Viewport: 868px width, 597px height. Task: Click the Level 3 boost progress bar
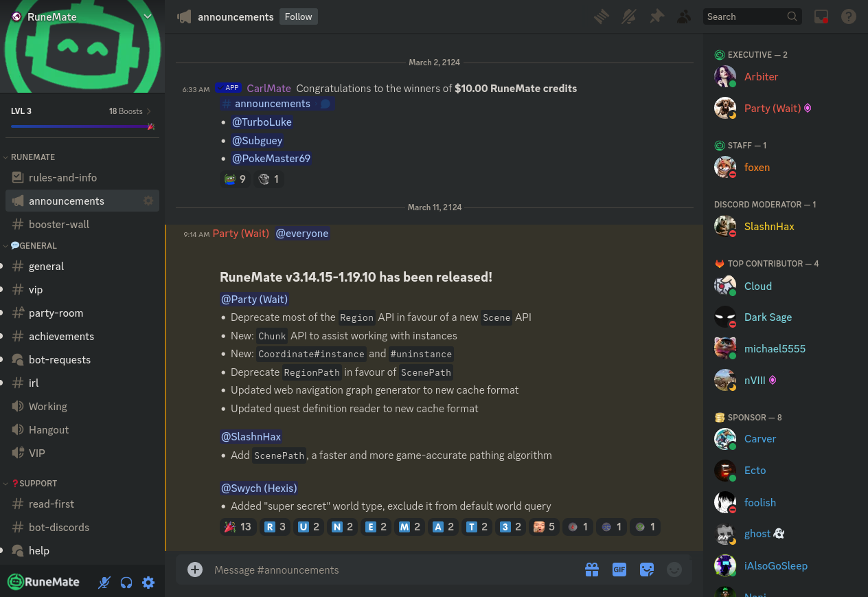82,126
